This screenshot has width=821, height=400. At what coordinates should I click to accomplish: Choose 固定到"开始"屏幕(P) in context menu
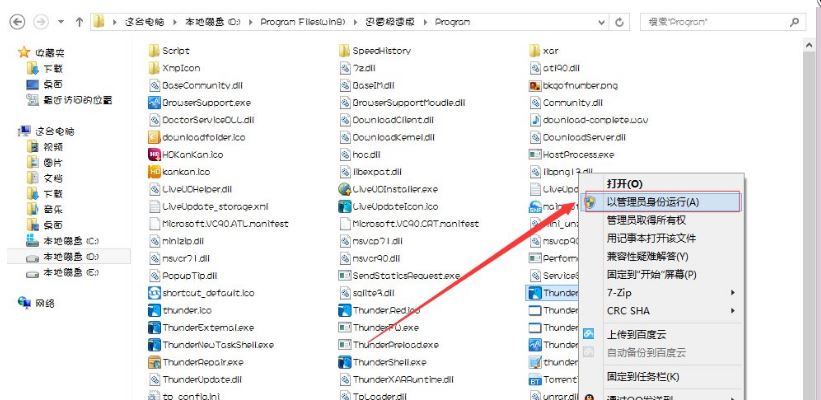point(662,274)
